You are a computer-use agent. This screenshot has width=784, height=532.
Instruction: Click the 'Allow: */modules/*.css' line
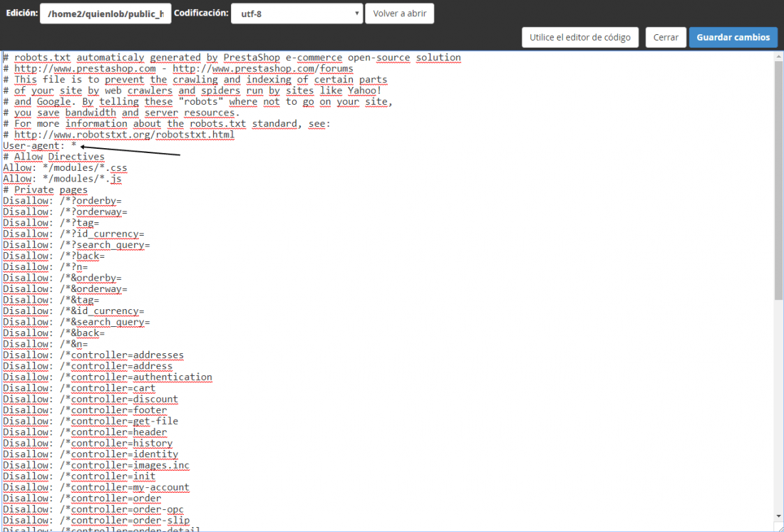(65, 168)
